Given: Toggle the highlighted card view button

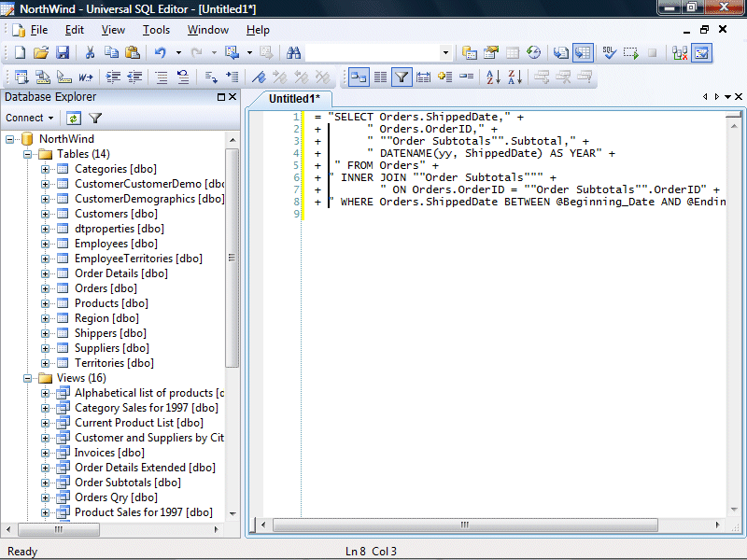Looking at the screenshot, I should click(x=359, y=77).
